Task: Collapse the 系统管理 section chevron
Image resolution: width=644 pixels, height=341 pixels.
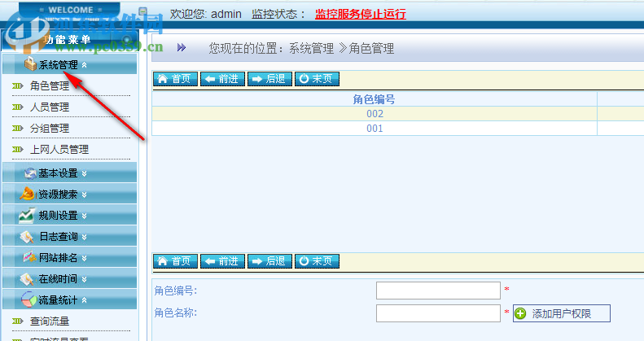Action: (84, 65)
